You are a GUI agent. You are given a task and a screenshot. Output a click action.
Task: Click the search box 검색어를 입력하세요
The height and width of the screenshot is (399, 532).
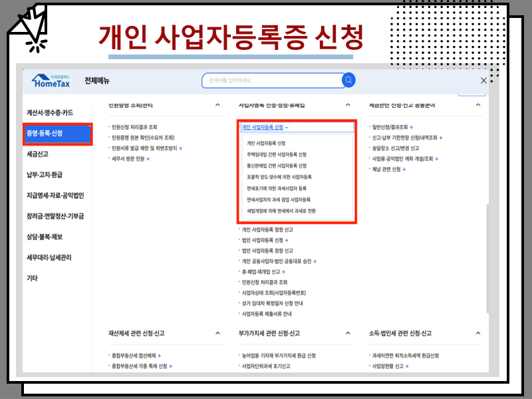tap(272, 80)
